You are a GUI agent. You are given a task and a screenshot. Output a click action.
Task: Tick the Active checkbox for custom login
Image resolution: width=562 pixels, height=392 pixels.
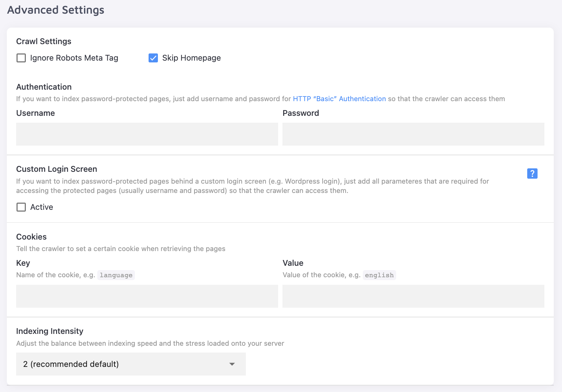click(x=21, y=207)
